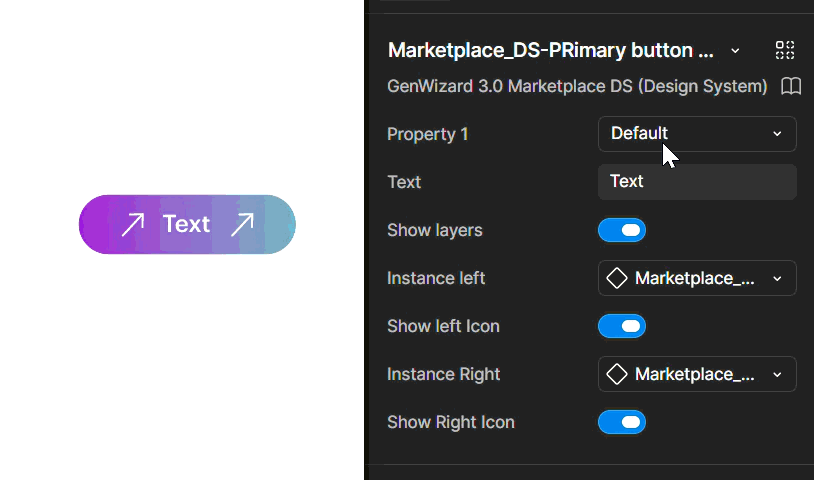Click the Show layers label
Screen dimensions: 814x480
435,230
